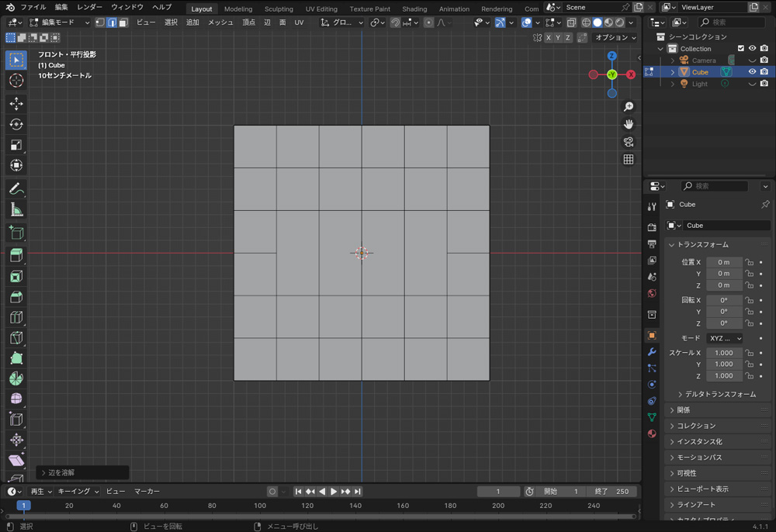Expand the 辺を溶解 operator panel

pyautogui.click(x=62, y=472)
